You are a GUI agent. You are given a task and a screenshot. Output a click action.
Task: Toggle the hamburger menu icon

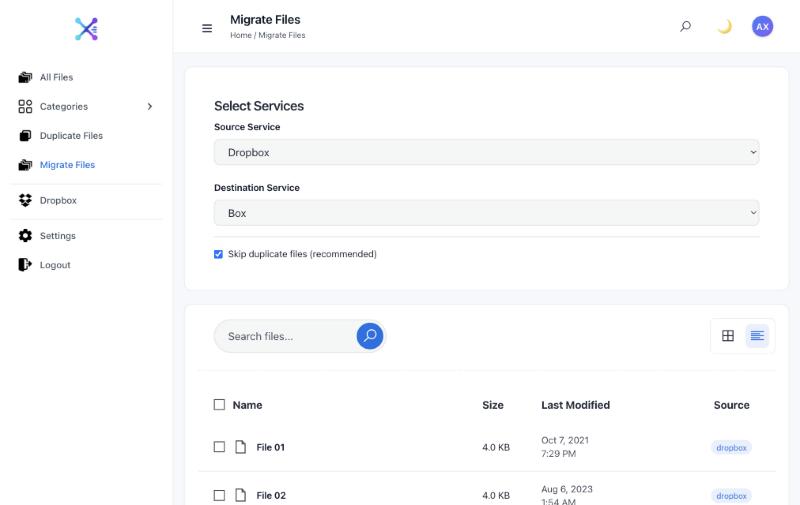(x=207, y=28)
